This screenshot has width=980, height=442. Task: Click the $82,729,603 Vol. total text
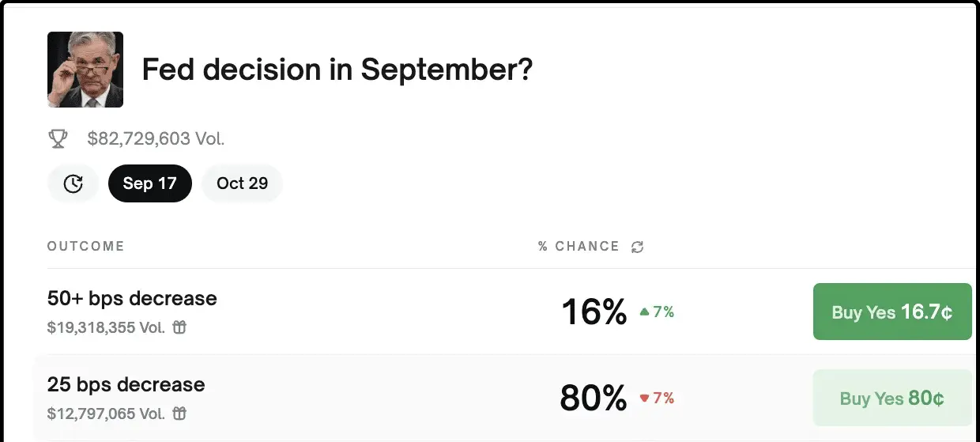coord(156,139)
